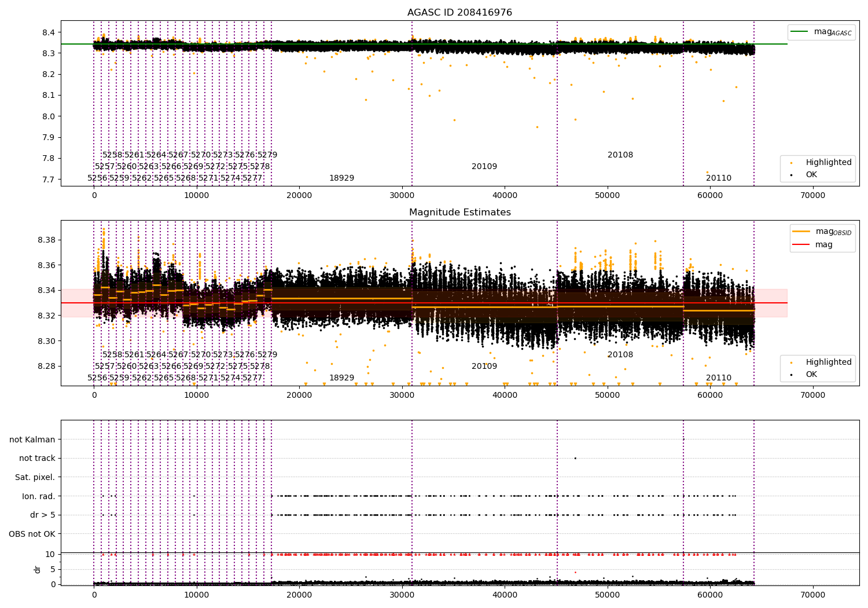
Task: Click x-axis tick 30000 in Magnitude Estimates plot
Action: [x=402, y=395]
